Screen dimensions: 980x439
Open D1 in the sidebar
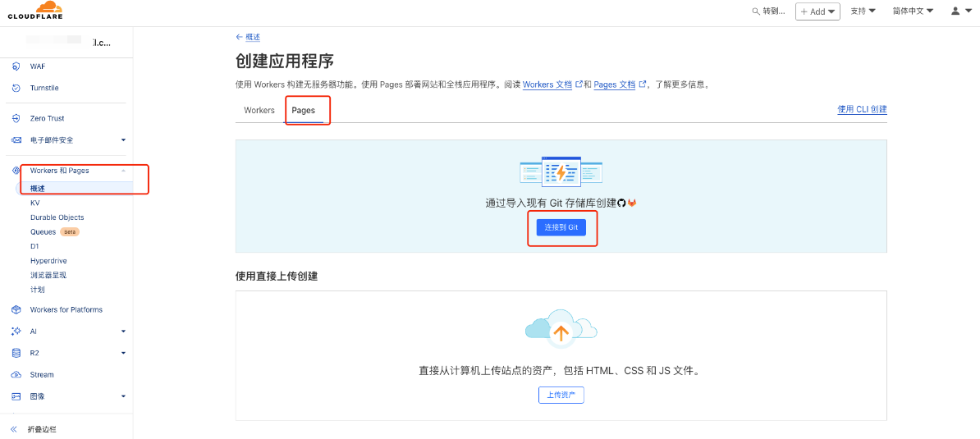coord(34,246)
